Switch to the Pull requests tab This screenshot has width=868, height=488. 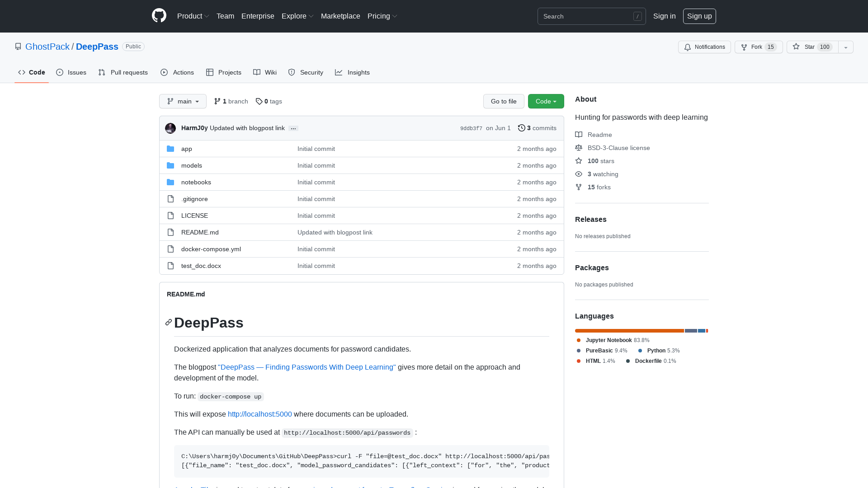(123, 72)
